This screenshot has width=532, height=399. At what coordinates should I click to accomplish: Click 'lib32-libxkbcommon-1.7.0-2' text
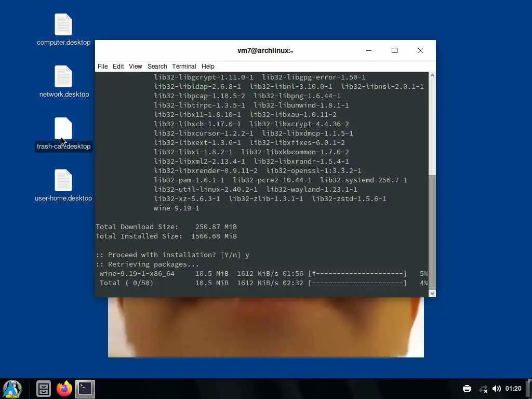pyautogui.click(x=295, y=152)
